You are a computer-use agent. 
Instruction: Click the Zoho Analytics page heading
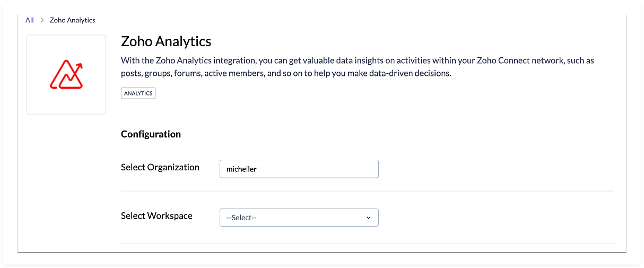coord(166,41)
